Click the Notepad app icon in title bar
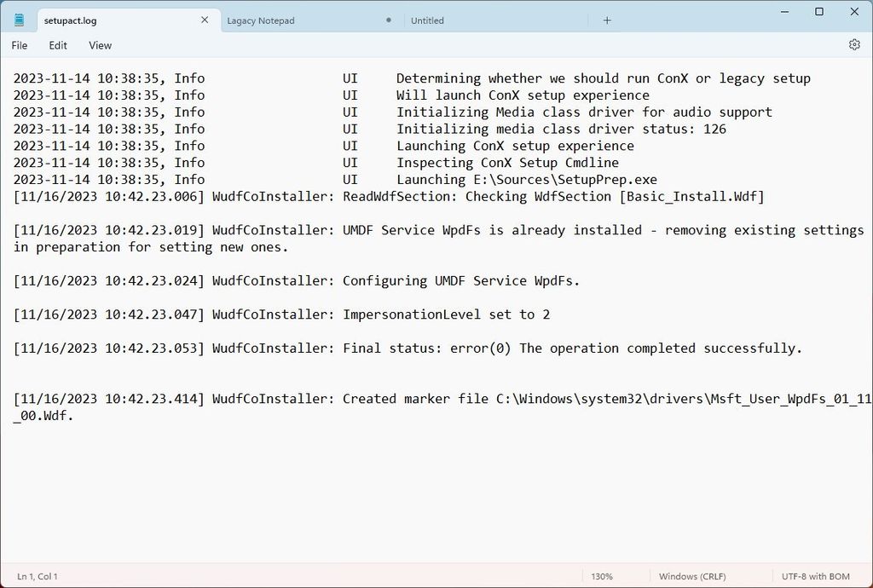 (x=19, y=19)
